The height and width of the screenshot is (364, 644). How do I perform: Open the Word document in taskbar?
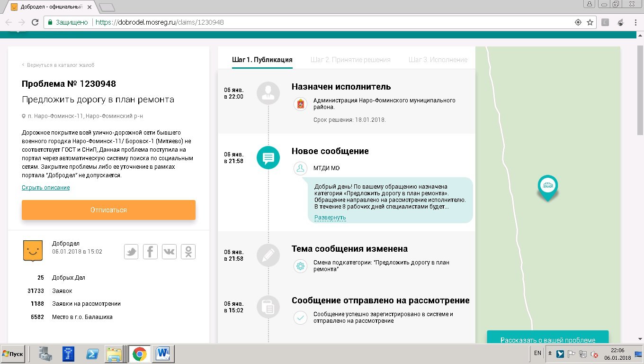click(163, 354)
